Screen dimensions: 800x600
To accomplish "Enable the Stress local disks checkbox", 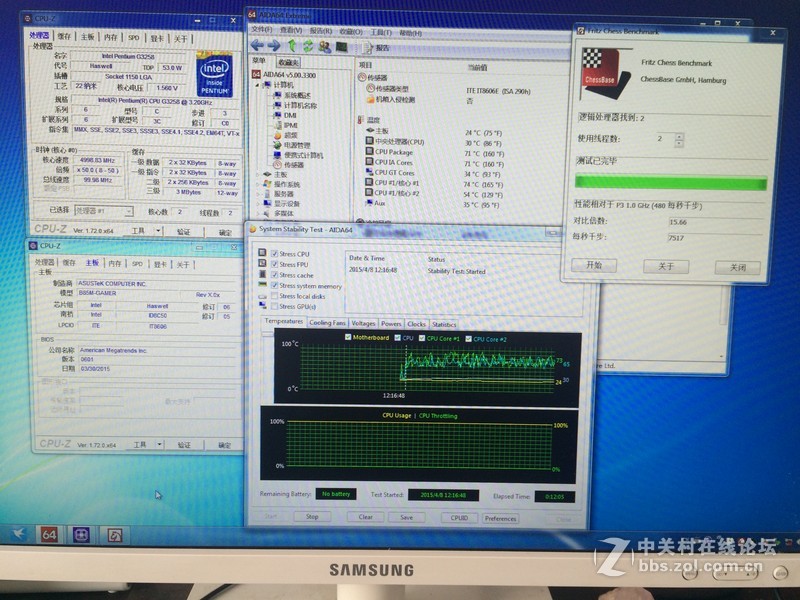I will point(274,296).
